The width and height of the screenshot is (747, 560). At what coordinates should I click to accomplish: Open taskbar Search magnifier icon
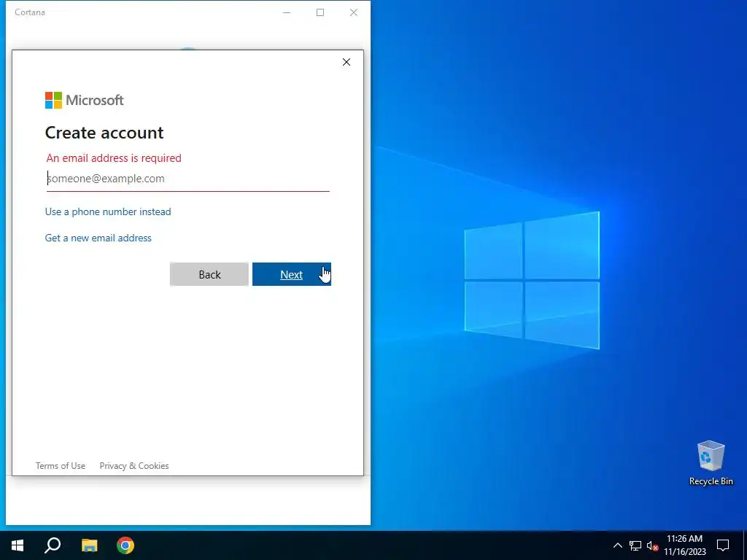[x=53, y=545]
